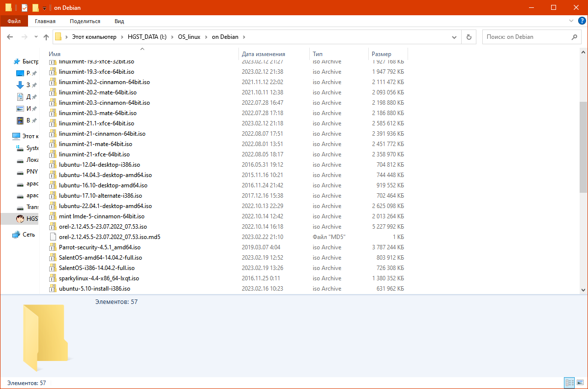588x389 pixels.
Task: Open pinned Videos in quick access
Action: click(x=26, y=120)
